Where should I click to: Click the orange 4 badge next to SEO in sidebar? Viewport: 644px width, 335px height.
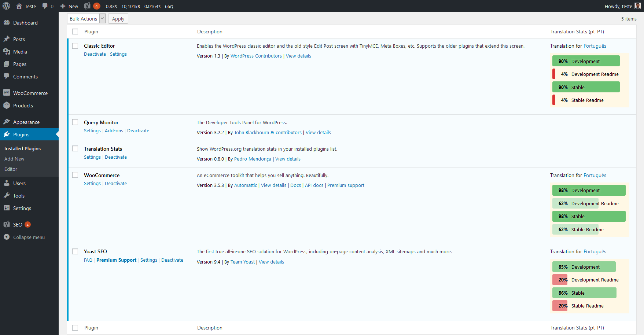tap(27, 225)
